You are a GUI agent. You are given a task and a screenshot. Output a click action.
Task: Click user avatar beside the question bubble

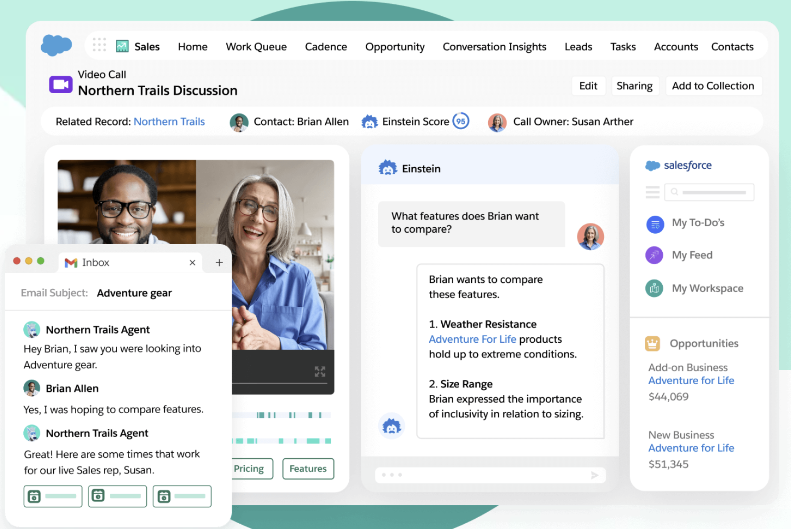590,237
